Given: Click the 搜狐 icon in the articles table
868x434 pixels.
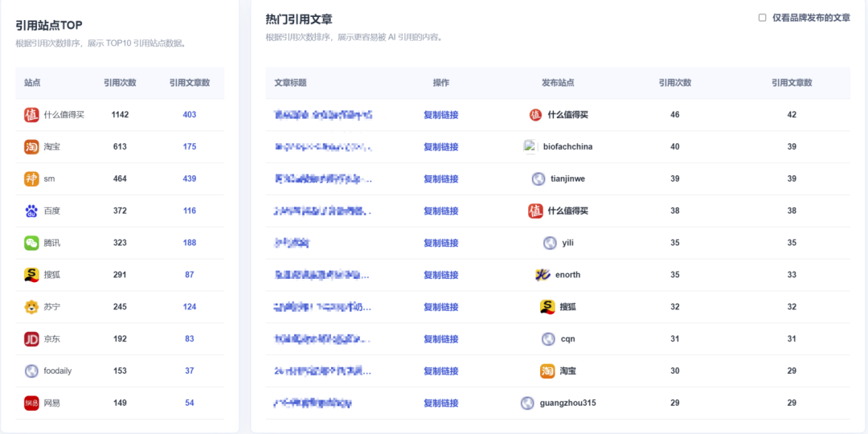Looking at the screenshot, I should pyautogui.click(x=547, y=307).
